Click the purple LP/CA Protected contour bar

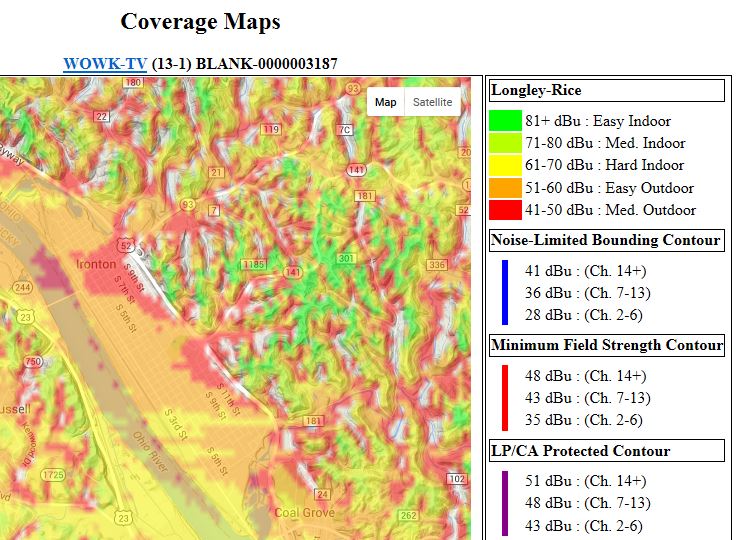505,503
